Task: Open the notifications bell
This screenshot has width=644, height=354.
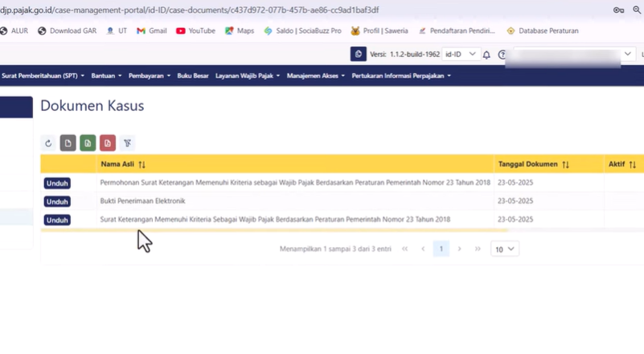Action: click(x=486, y=55)
